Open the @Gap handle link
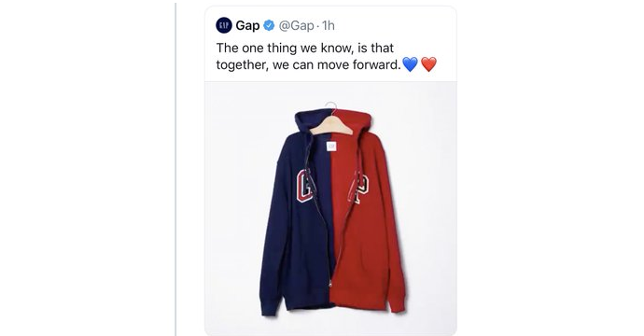The image size is (644, 336). 296,25
